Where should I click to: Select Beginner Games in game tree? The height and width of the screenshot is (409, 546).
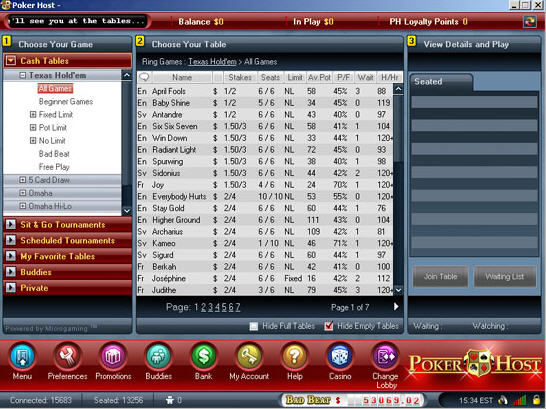66,102
